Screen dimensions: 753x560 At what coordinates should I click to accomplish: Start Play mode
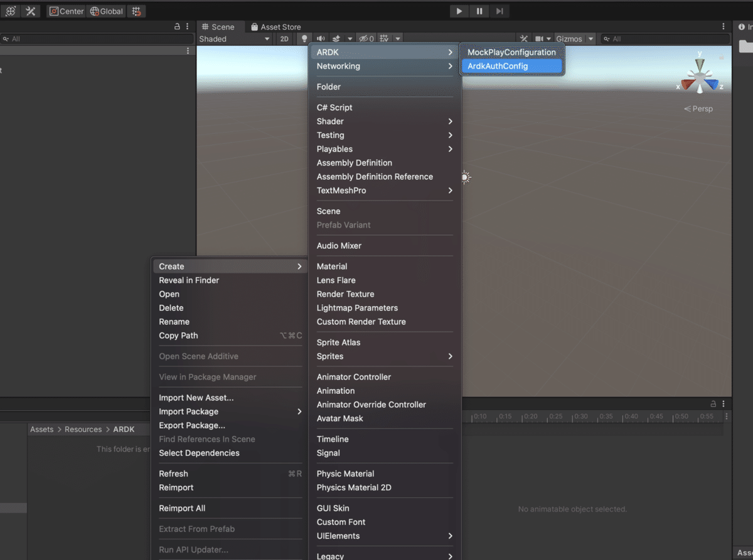tap(459, 11)
